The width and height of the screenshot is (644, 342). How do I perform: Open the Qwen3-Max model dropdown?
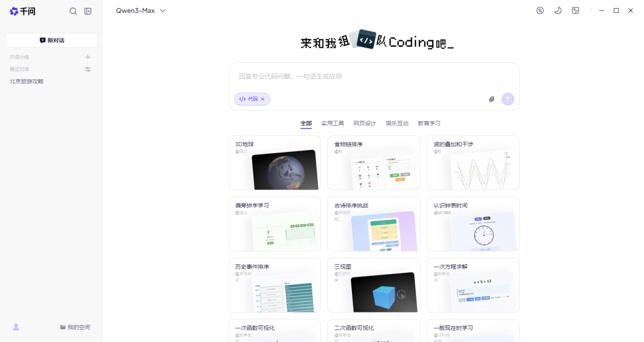tap(141, 10)
